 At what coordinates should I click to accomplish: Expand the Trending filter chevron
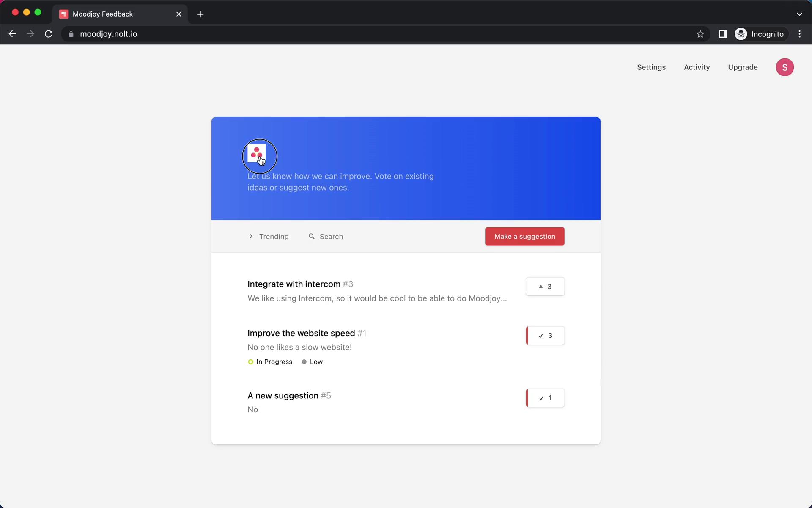tap(251, 236)
